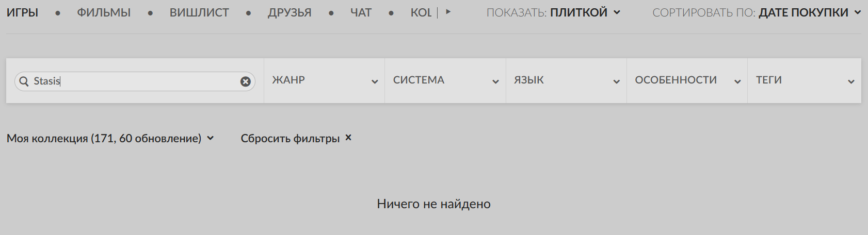This screenshot has height=235, width=868.
Task: Click the Сбросить фильтры link
Action: point(290,138)
